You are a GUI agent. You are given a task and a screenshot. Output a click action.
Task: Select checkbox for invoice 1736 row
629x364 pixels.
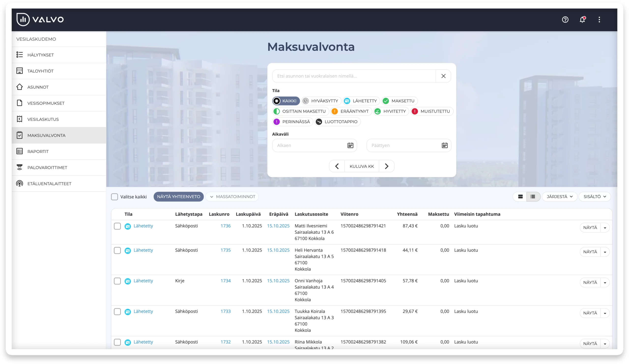pos(117,226)
